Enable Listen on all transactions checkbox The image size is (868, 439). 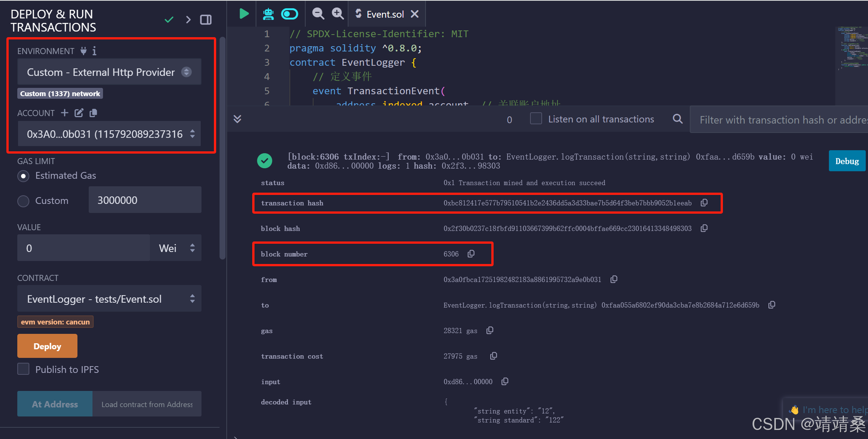pyautogui.click(x=536, y=119)
